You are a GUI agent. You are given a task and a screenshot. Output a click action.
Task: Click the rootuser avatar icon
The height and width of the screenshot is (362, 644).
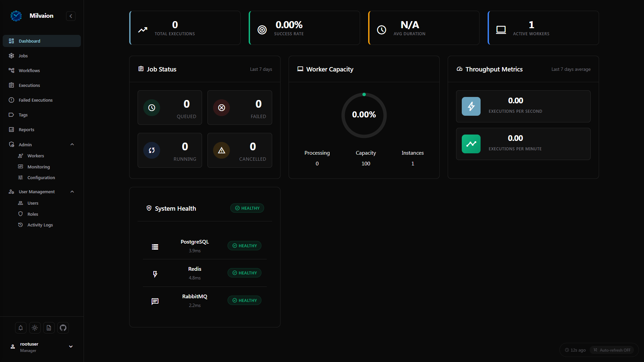(13, 347)
